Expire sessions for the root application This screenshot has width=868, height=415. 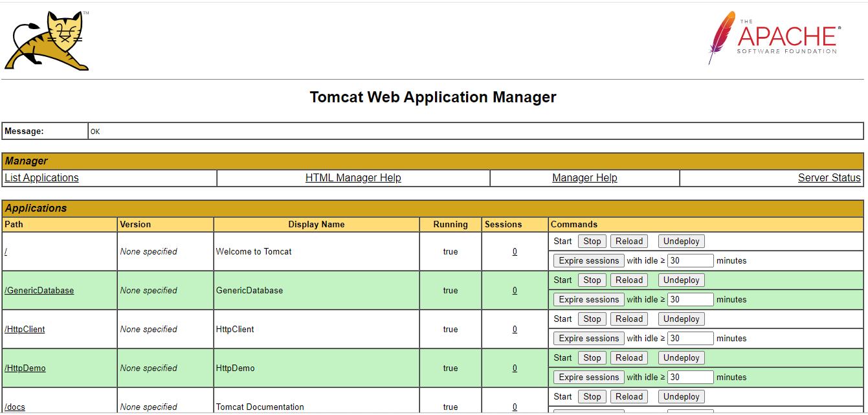[x=589, y=261]
